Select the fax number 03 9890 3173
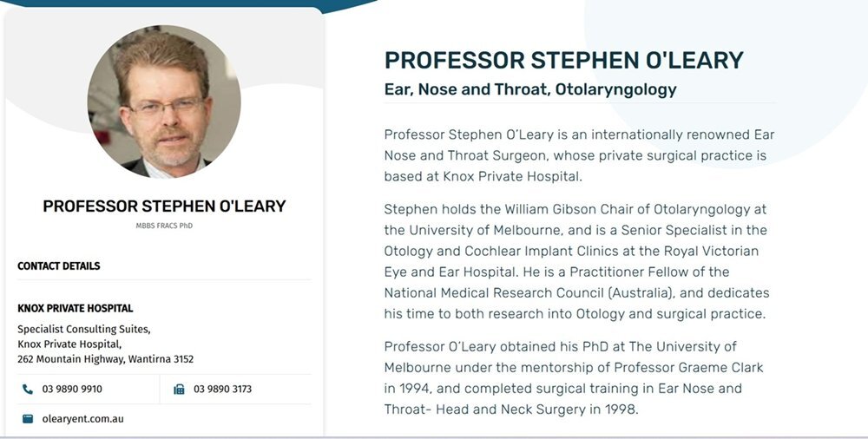Image resolution: width=868 pixels, height=439 pixels. 222,390
